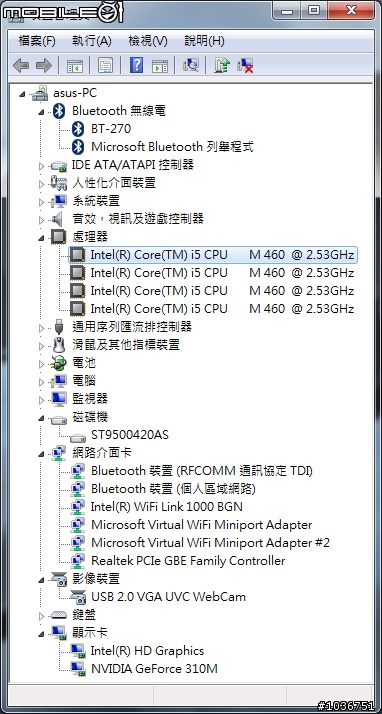Click the 系統裝置 computer icon

[59, 201]
